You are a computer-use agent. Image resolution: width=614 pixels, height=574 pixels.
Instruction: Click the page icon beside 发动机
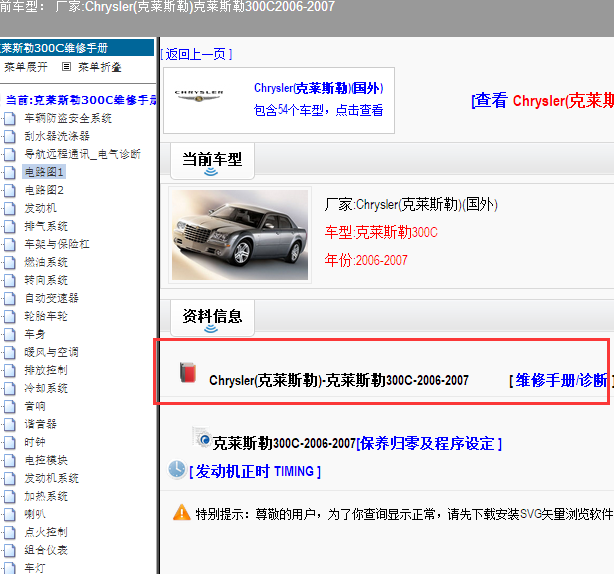[x=10, y=208]
